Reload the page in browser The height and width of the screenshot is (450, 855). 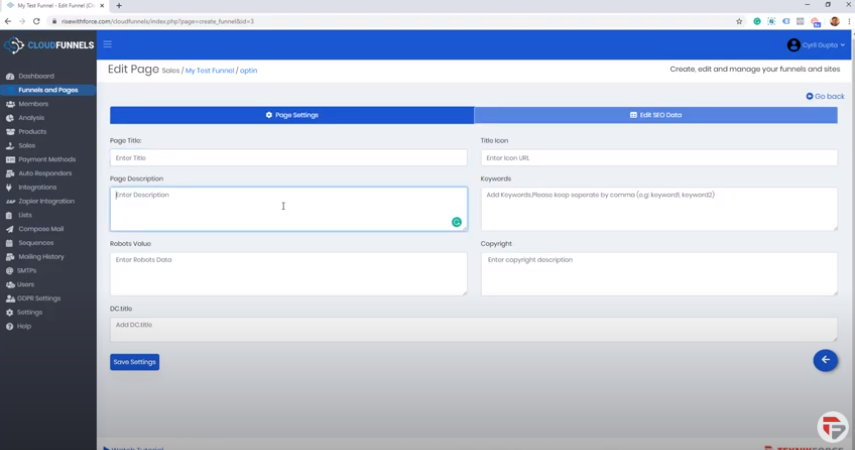[37, 21]
